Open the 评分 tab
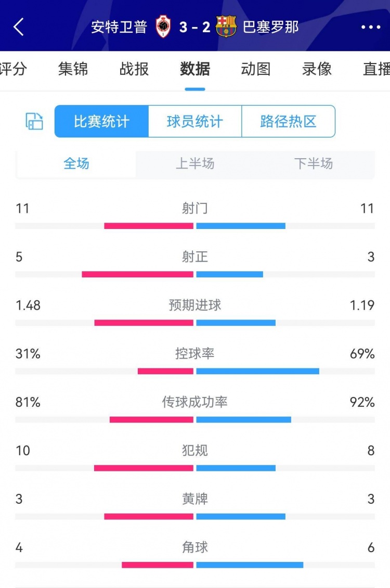The width and height of the screenshot is (390, 588). point(13,69)
